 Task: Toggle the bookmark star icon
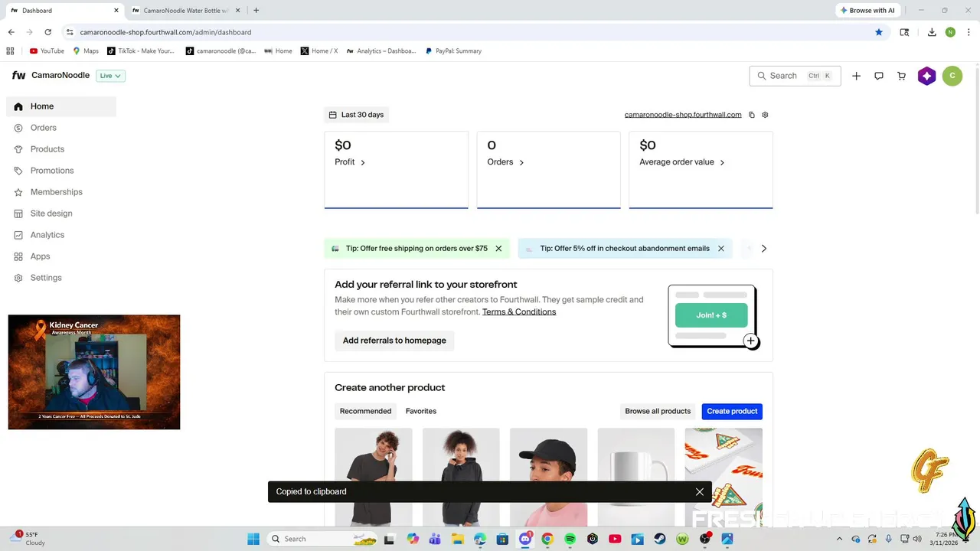coord(879,32)
